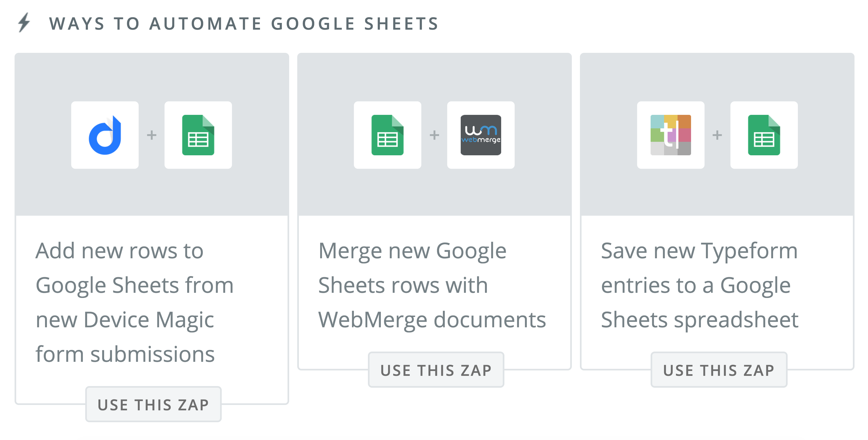Select Google Sheets icon in WebMerge card
Screen dimensions: 868x440
pyautogui.click(x=387, y=135)
